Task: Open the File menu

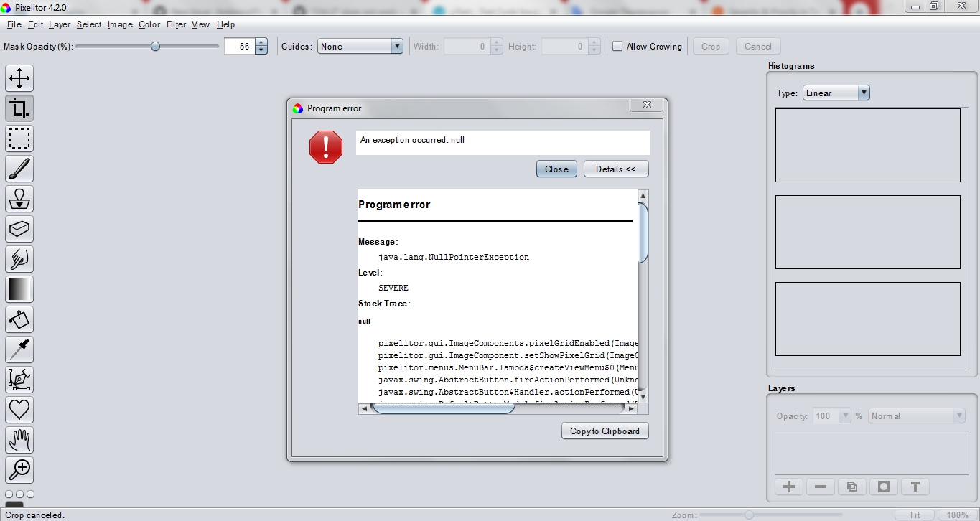Action: click(x=14, y=24)
